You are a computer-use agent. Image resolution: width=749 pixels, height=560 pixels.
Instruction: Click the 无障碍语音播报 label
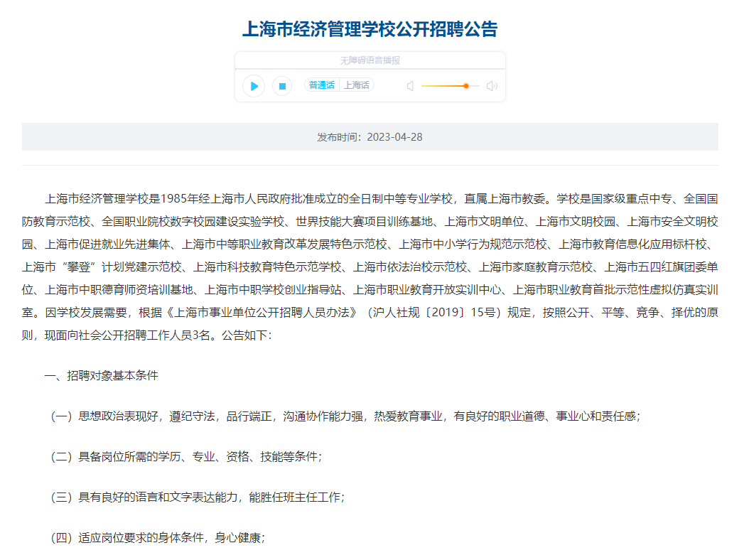[x=370, y=61]
